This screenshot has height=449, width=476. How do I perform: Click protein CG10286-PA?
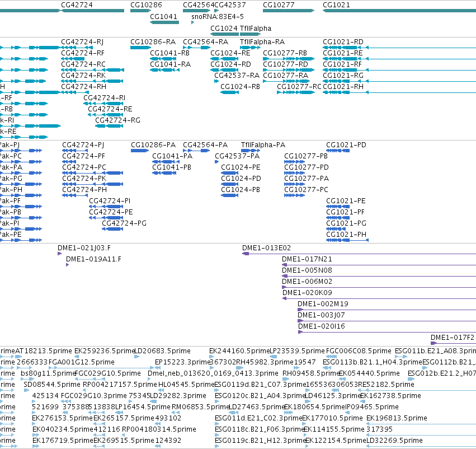153,145
